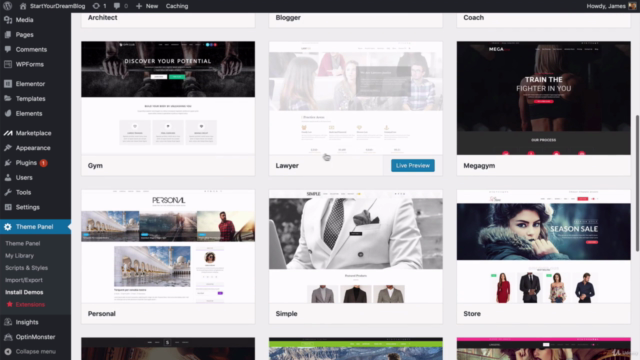Click the Megagym demo title text
The image size is (640, 360).
479,166
